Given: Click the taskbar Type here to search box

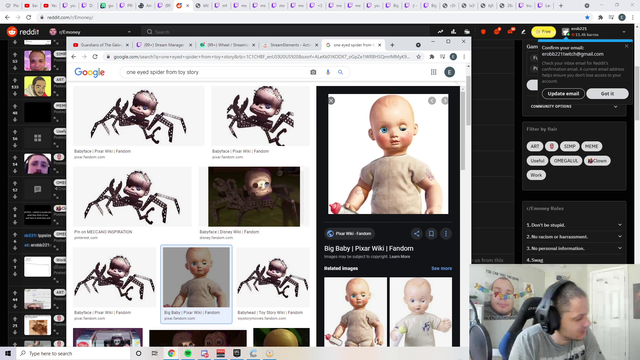Looking at the screenshot, I should 74,353.
